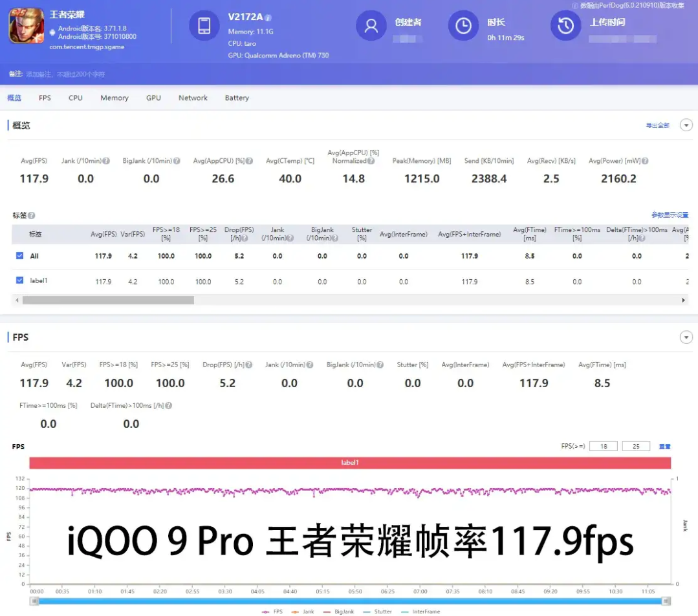The image size is (698, 616).
Task: Open help for Avg(AppCPU) Normalized metric
Action: 371,161
